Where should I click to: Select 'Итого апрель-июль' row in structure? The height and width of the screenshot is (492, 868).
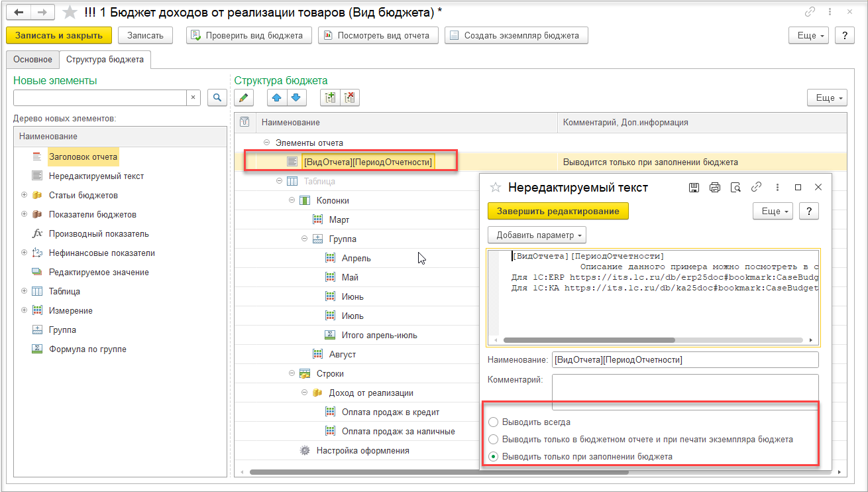[x=380, y=336]
